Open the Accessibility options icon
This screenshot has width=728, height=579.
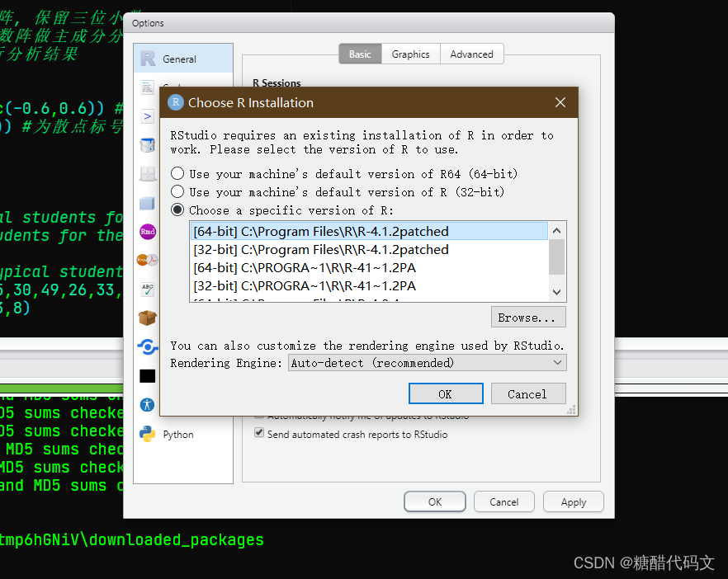(x=147, y=404)
